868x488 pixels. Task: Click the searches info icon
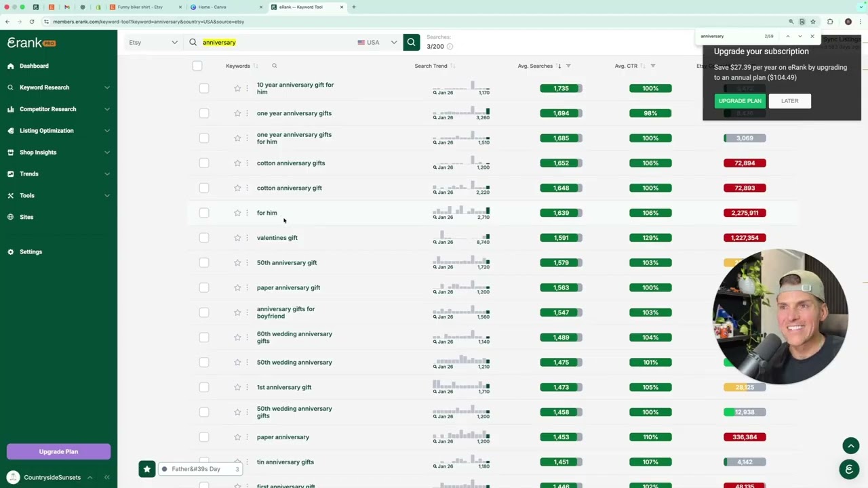click(450, 47)
